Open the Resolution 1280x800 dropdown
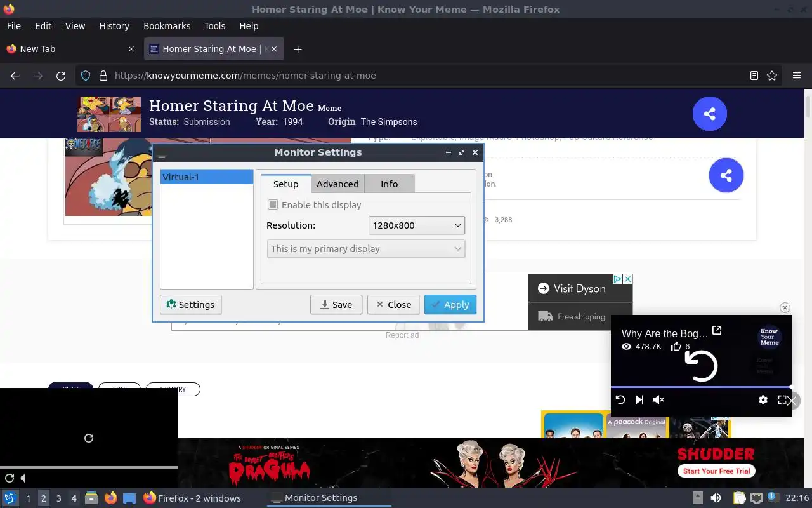 [417, 225]
